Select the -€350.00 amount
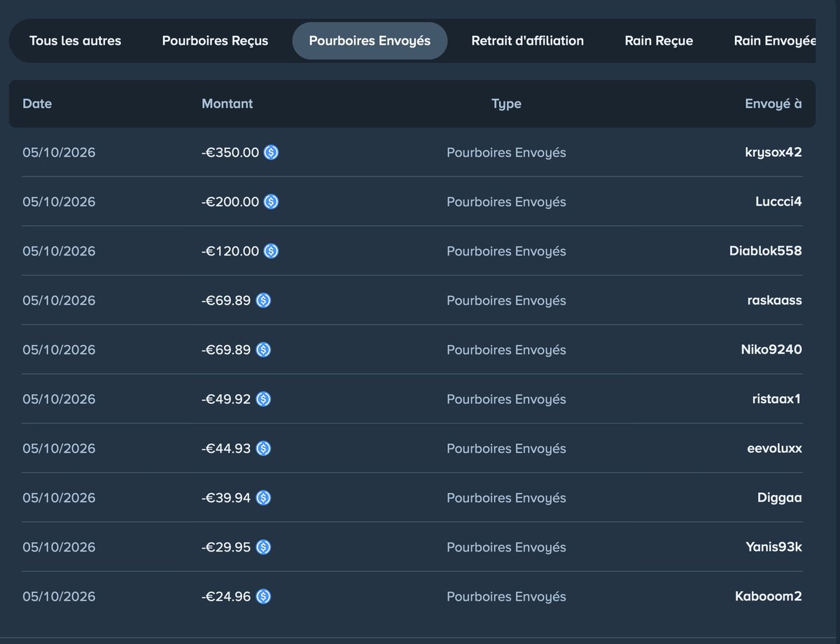The width and height of the screenshot is (840, 644). pos(230,152)
